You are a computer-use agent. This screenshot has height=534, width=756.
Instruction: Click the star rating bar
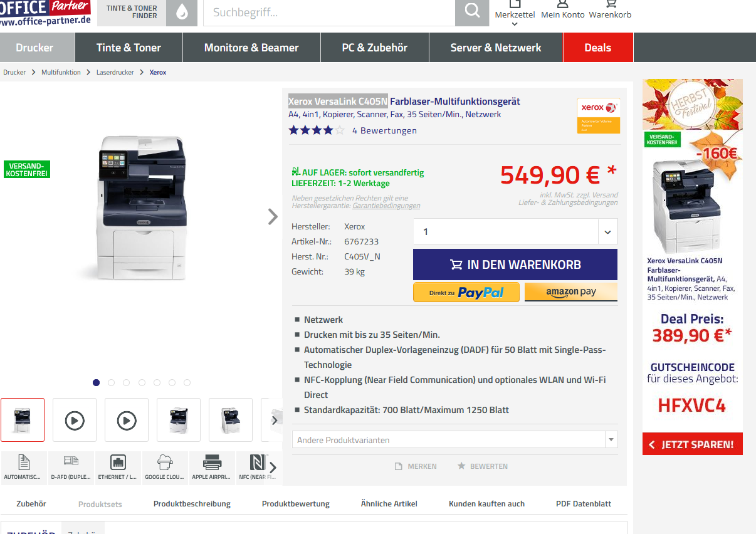pyautogui.click(x=316, y=130)
